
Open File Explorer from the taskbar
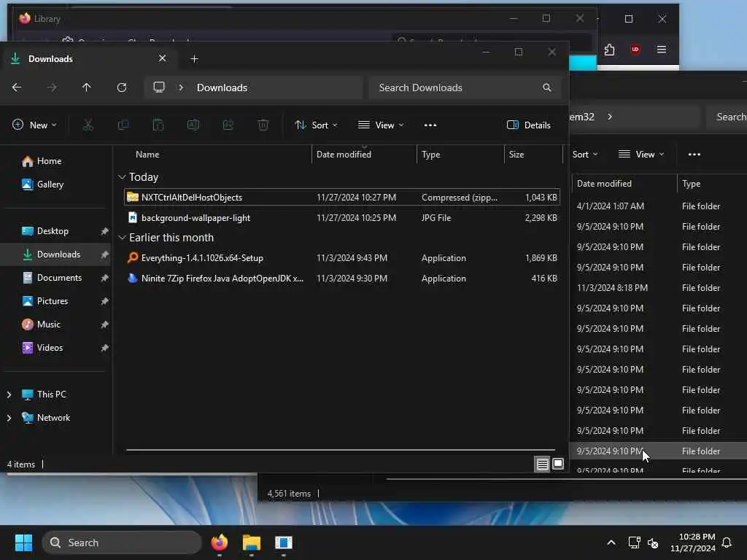[x=252, y=542]
